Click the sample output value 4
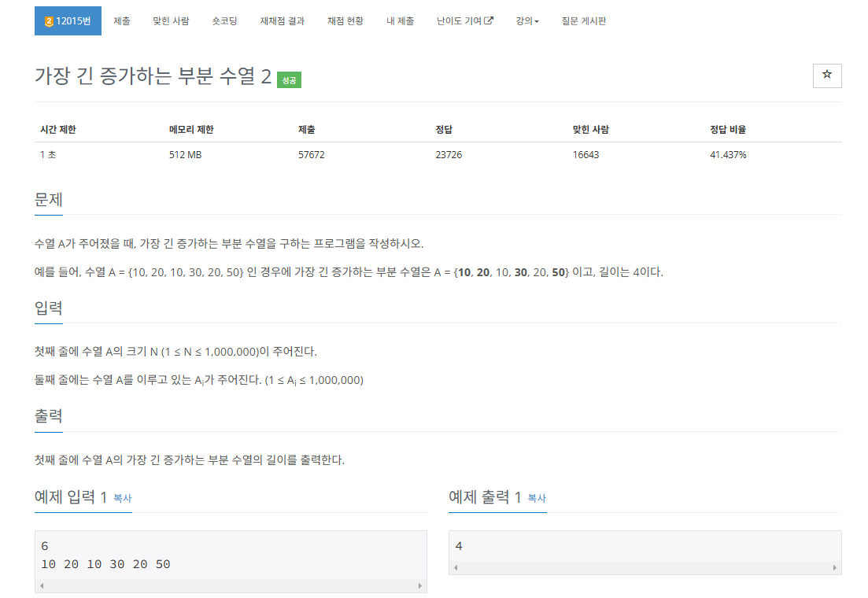 [459, 546]
